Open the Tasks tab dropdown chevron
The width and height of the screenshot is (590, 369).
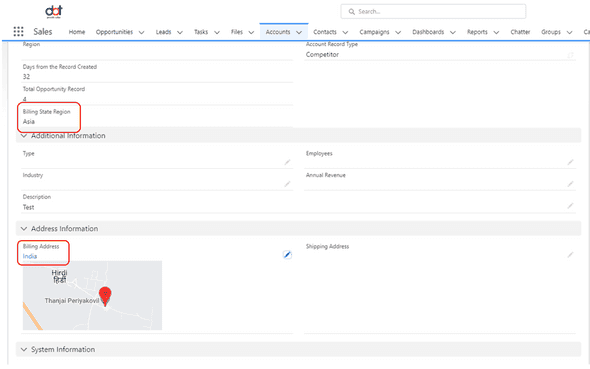click(x=217, y=32)
